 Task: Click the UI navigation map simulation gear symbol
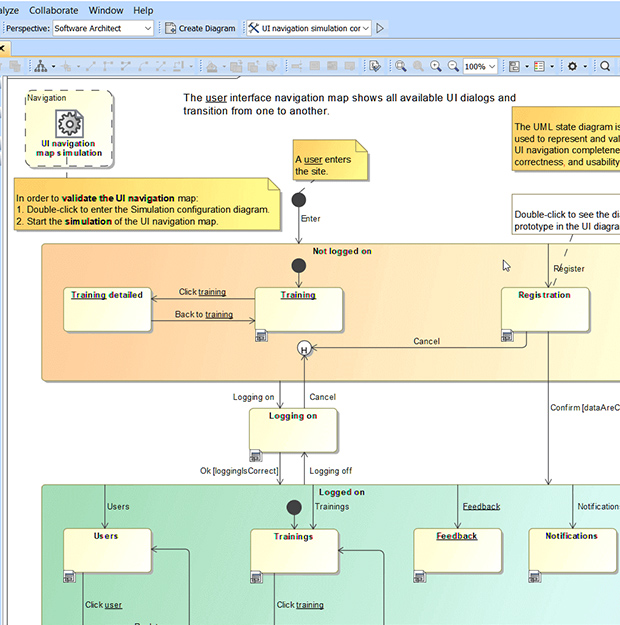click(x=69, y=123)
